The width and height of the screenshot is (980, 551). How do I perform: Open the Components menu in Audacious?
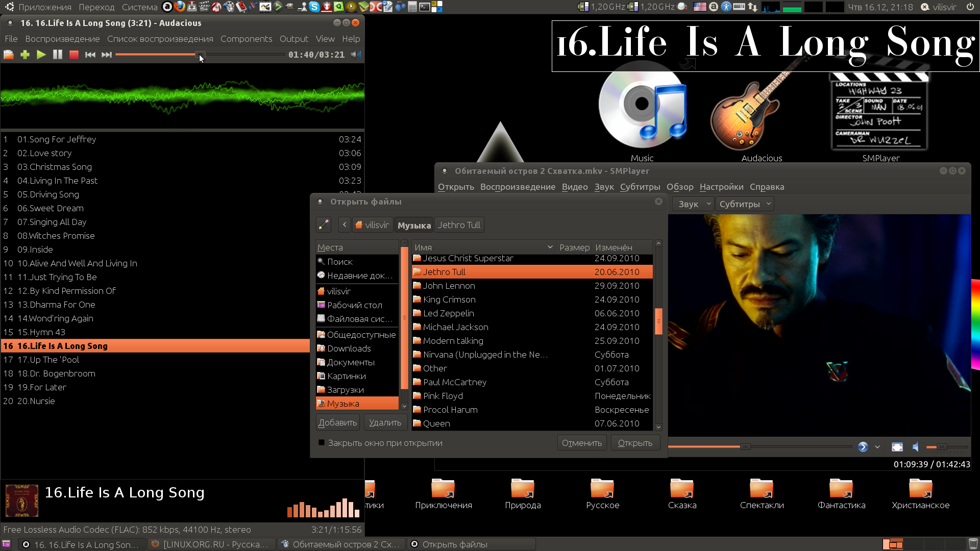point(246,39)
